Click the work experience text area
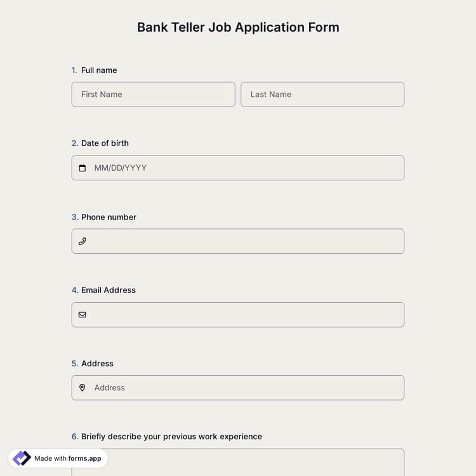476x476 pixels. [x=238, y=463]
